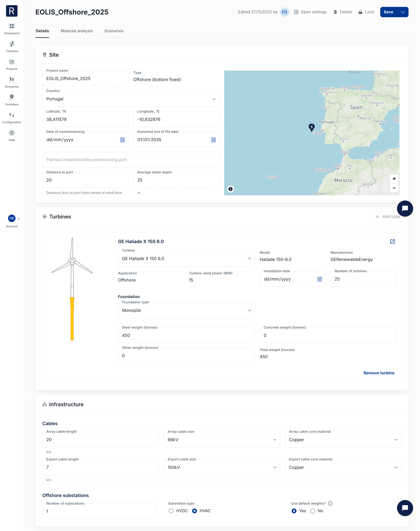Click the Distance to port field
The width and height of the screenshot is (420, 531).
85,180
